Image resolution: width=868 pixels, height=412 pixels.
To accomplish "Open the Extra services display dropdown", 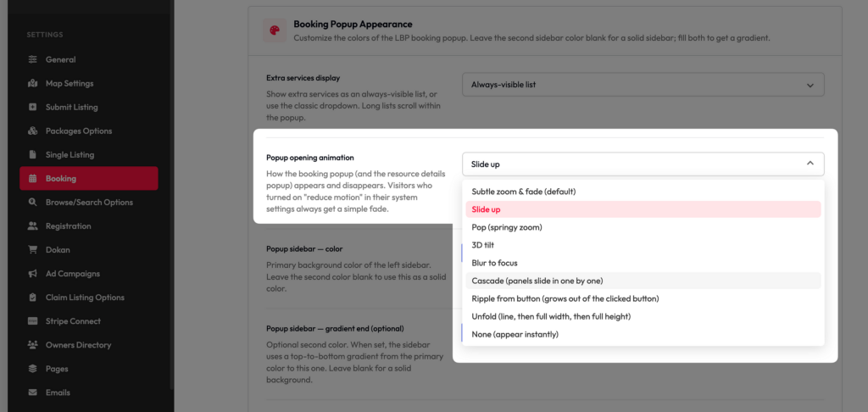I will [x=643, y=85].
